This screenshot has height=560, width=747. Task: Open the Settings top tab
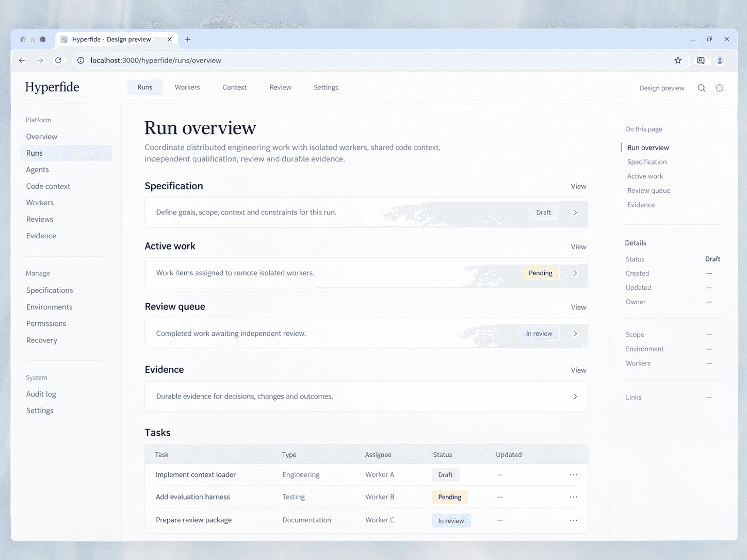tap(326, 87)
